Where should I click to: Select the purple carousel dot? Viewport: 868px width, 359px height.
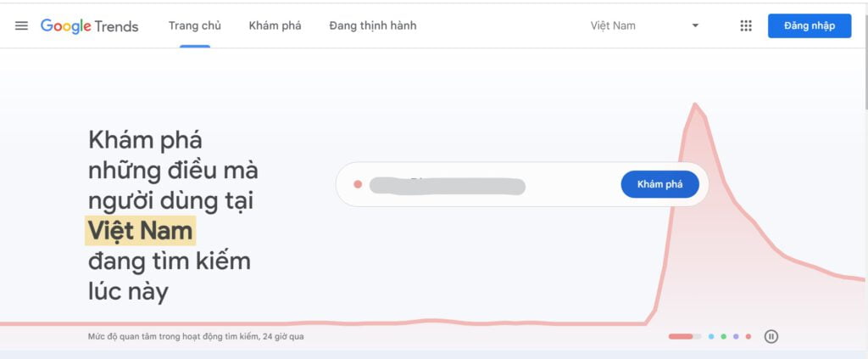tap(736, 336)
